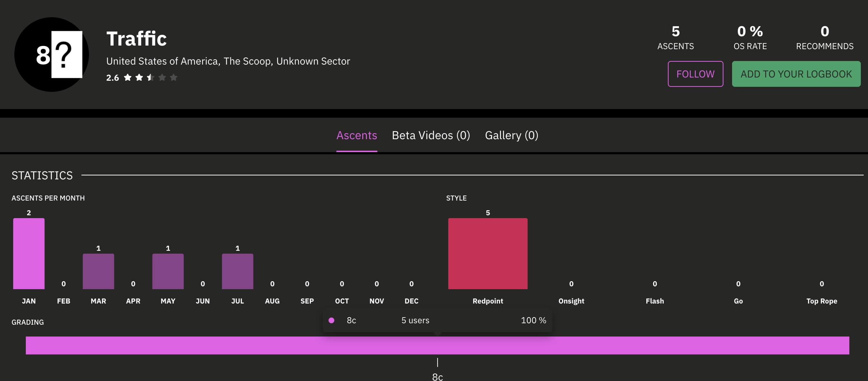Image resolution: width=868 pixels, height=381 pixels.
Task: Open the Gallery (0) tab
Action: [511, 135]
